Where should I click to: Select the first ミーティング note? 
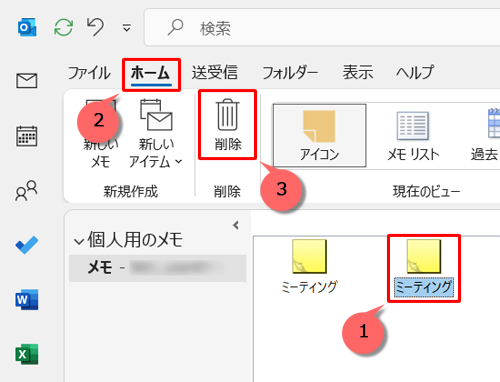309,267
